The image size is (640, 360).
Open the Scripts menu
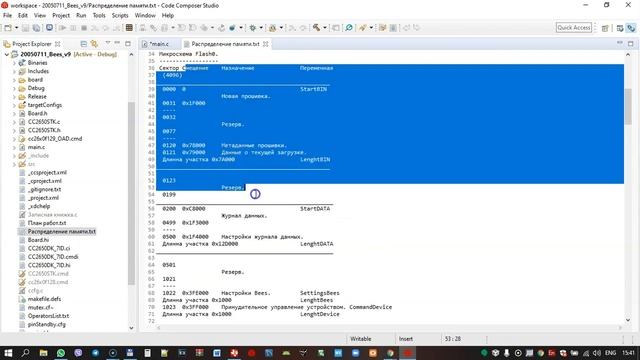tap(120, 16)
